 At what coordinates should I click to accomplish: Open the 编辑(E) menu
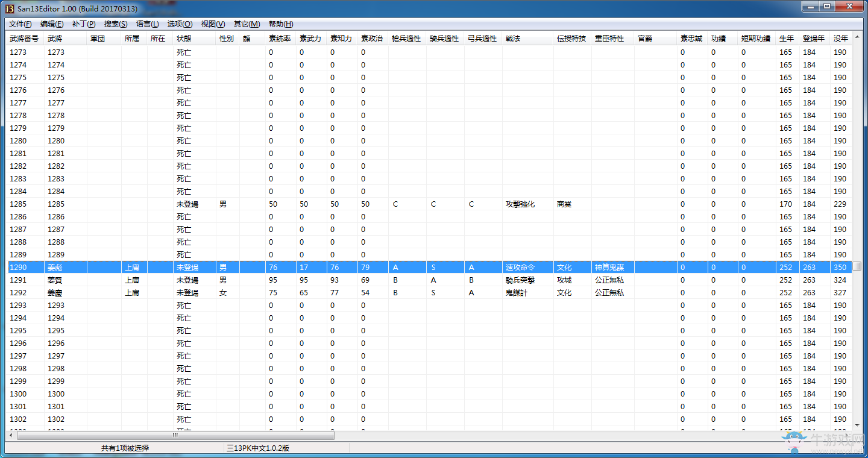pyautogui.click(x=52, y=24)
